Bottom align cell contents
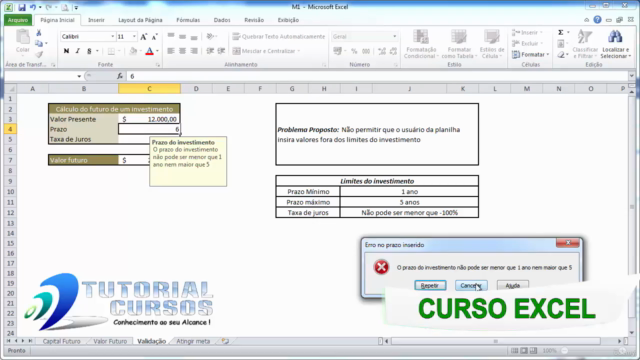This screenshot has width=640, height=360. click(x=194, y=37)
